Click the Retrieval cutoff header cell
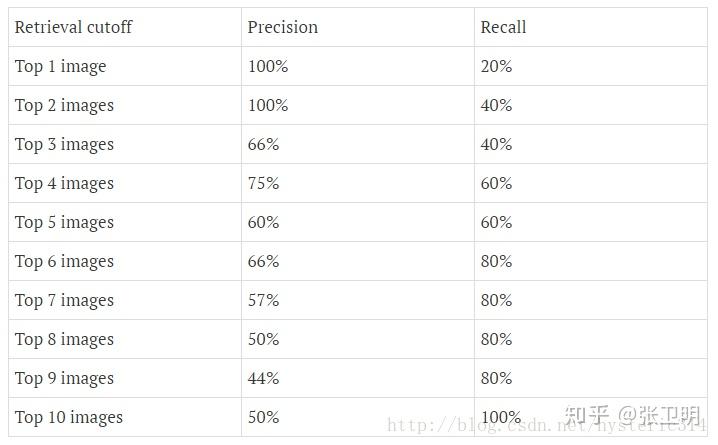This screenshot has width=718, height=445. tap(73, 28)
